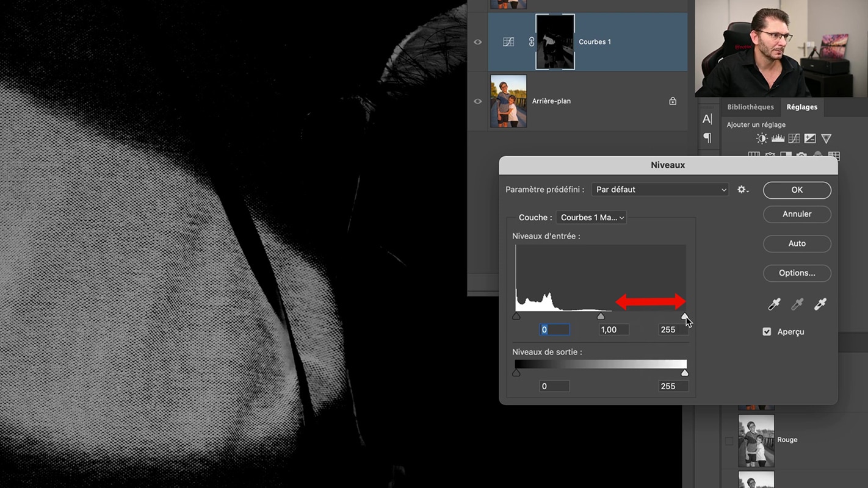Open the Paragraph panel icon
The image size is (868, 488).
(x=707, y=138)
